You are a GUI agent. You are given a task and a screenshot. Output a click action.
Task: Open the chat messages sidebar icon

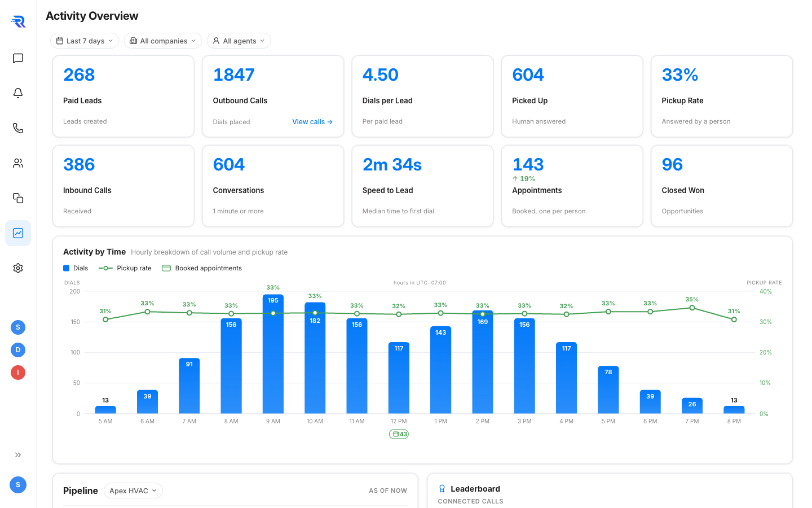point(18,58)
